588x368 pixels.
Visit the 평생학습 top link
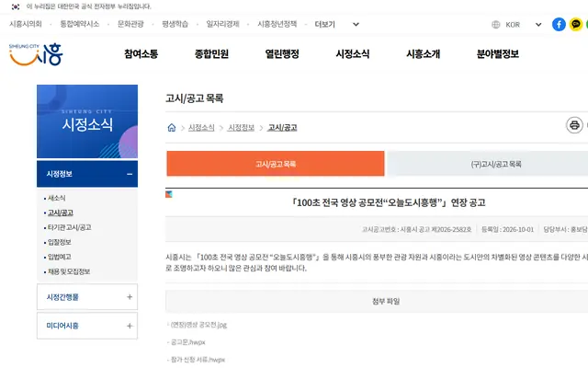point(175,24)
